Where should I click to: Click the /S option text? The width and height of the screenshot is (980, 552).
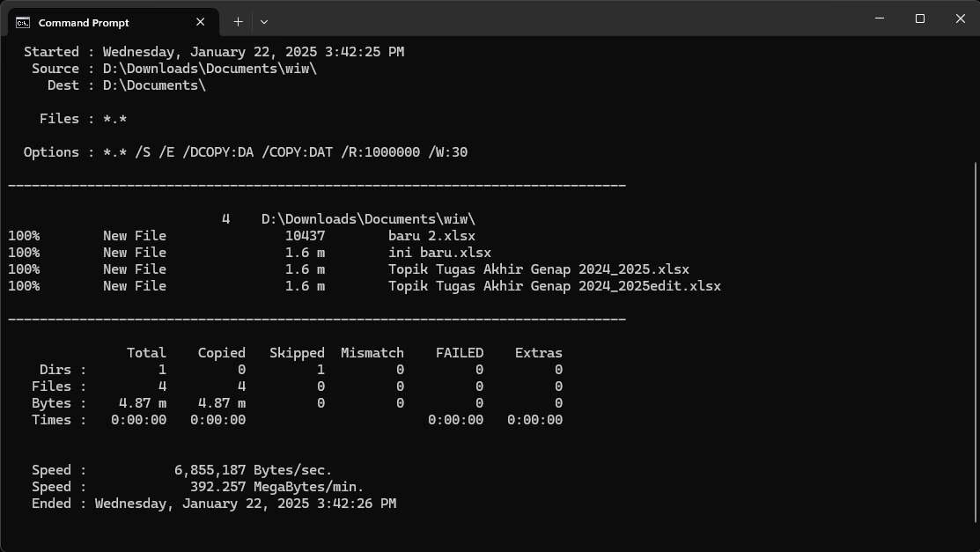[143, 152]
